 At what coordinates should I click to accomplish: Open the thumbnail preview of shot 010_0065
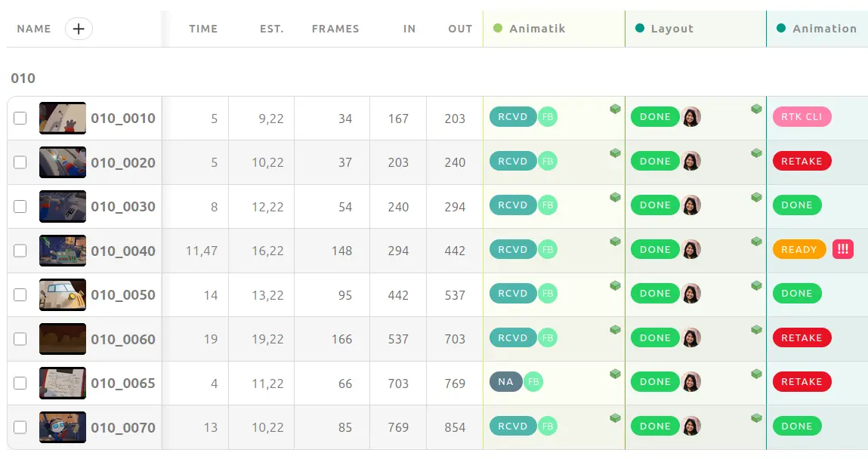63,383
